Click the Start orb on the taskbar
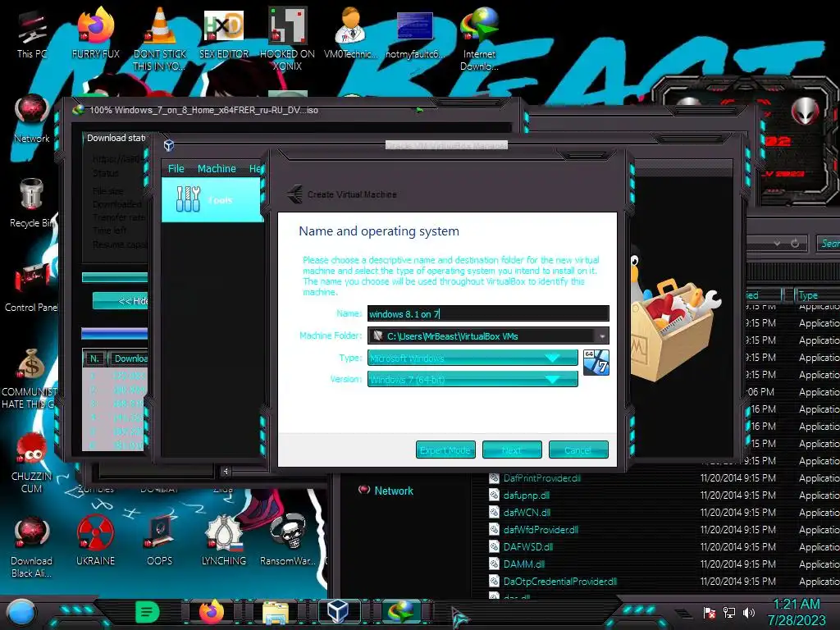This screenshot has width=840, height=630. pyautogui.click(x=21, y=612)
